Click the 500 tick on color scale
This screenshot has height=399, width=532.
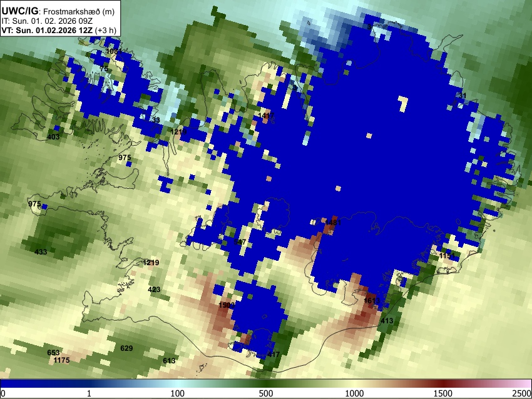265,393
